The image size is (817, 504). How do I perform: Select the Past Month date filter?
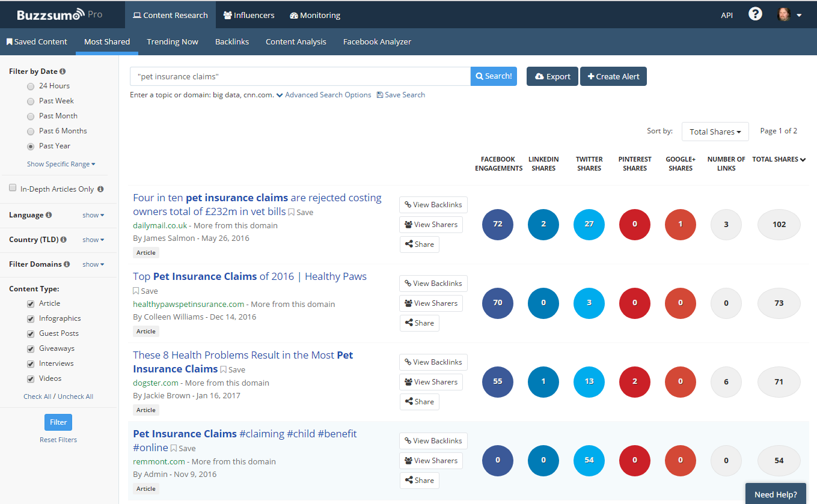pyautogui.click(x=30, y=115)
